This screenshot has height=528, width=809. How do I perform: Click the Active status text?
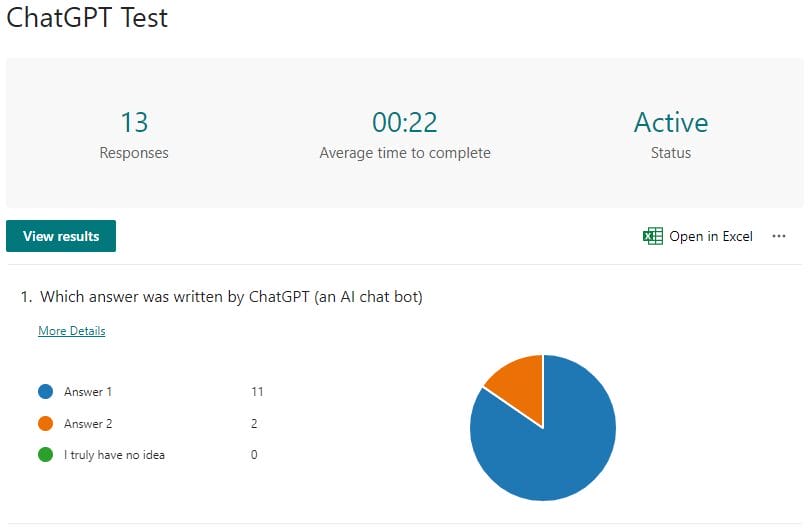670,123
